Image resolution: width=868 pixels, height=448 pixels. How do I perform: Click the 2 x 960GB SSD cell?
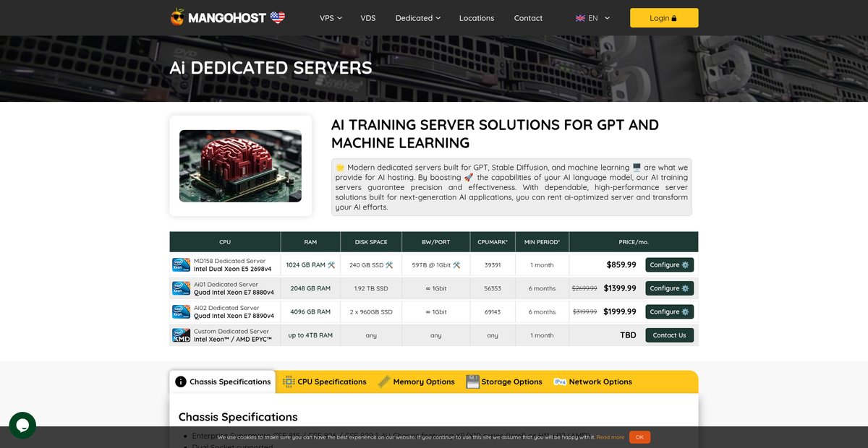coord(371,311)
